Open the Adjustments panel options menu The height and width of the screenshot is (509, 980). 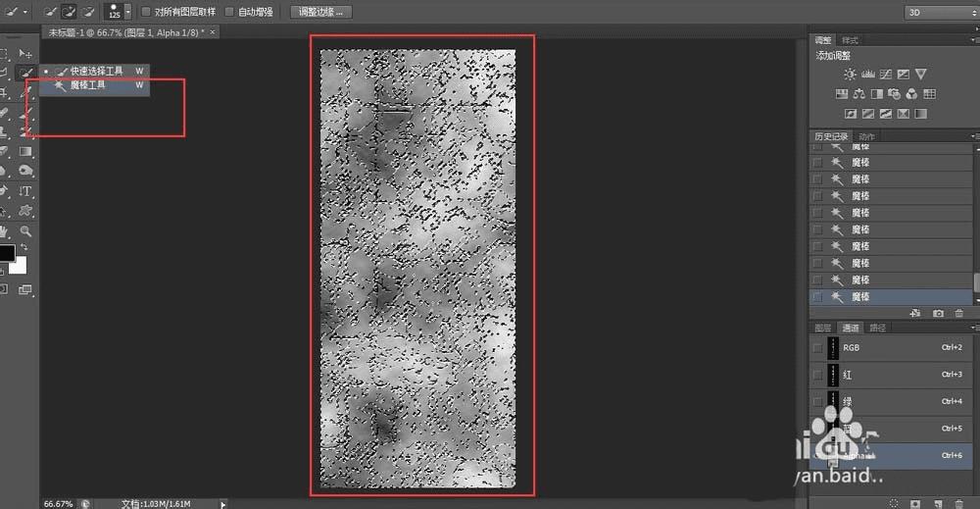click(975, 40)
